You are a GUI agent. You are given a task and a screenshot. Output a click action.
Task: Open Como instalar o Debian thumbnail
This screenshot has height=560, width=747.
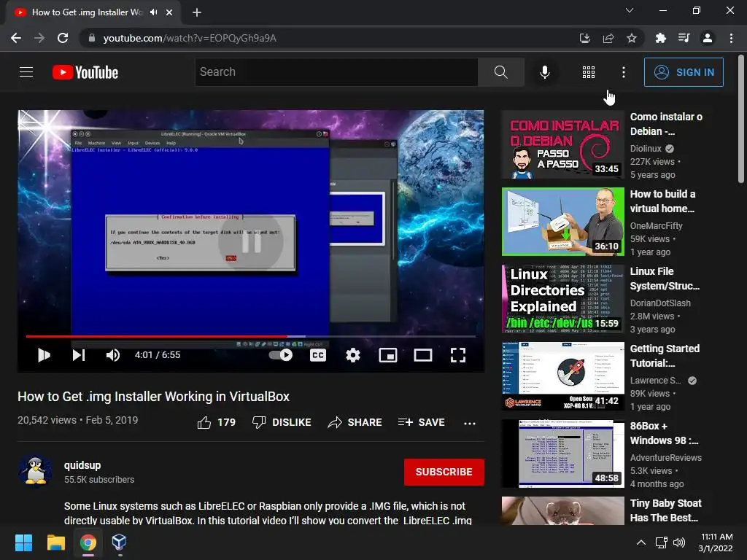point(562,145)
